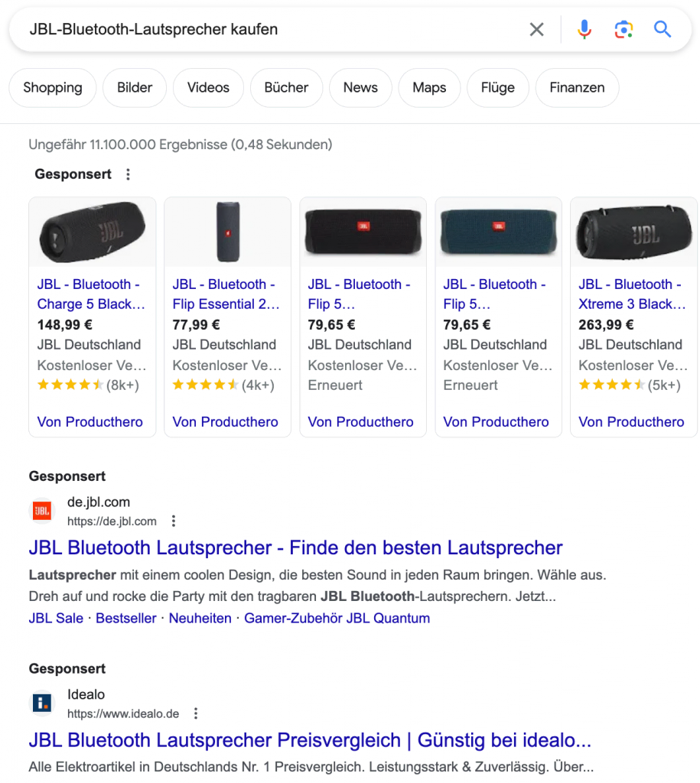This screenshot has height=783, width=700.
Task: Click the JBL Charge 5 product image
Action: [92, 232]
